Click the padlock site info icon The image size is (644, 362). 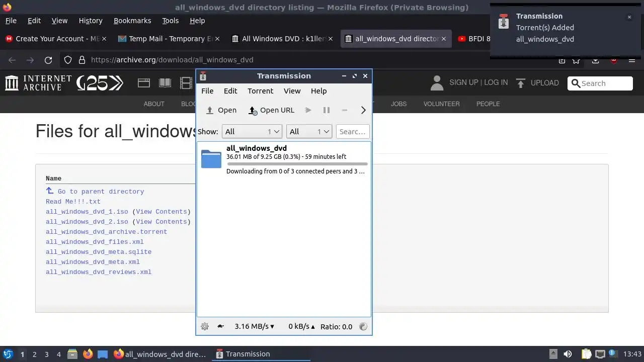point(82,60)
